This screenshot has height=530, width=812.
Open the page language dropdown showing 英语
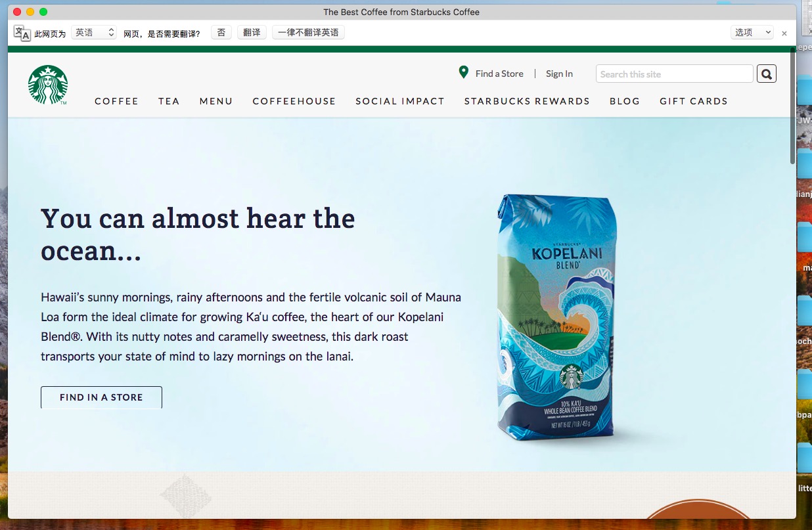(x=94, y=32)
